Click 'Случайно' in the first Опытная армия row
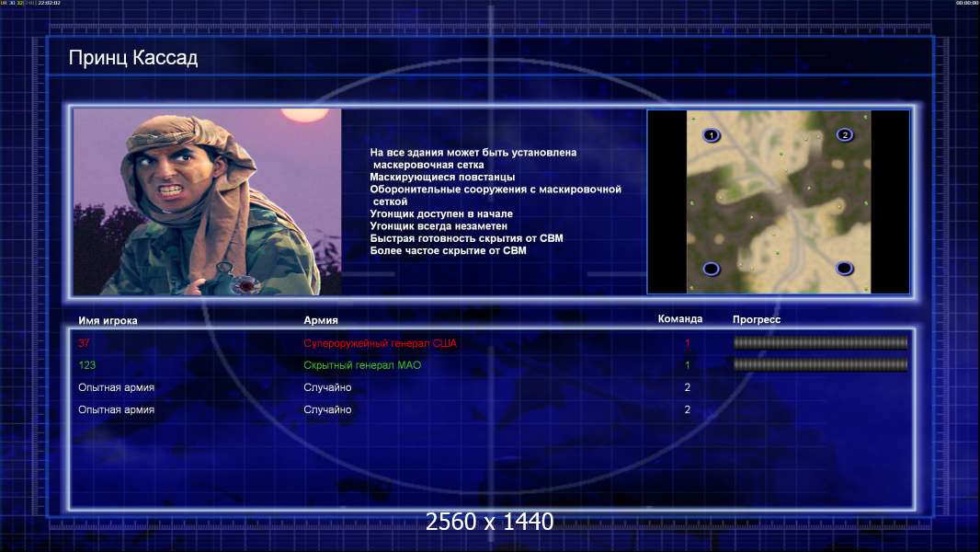The height and width of the screenshot is (552, 980). pos(327,387)
